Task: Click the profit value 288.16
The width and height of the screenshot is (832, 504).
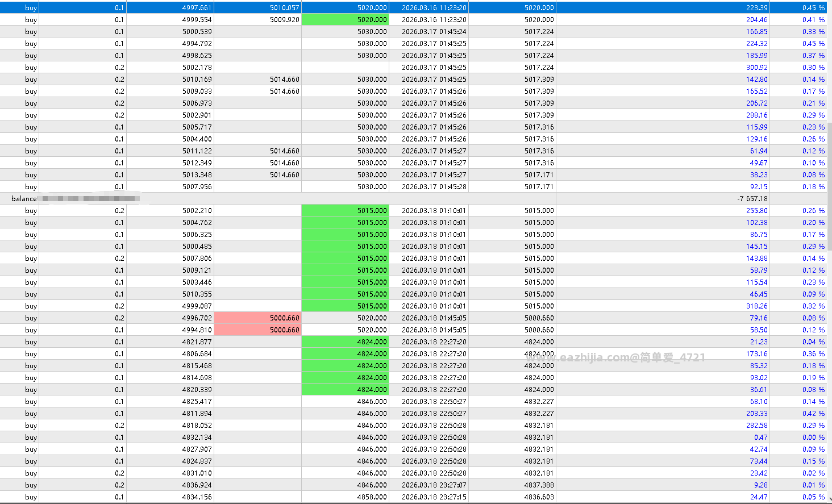Action: (756, 115)
